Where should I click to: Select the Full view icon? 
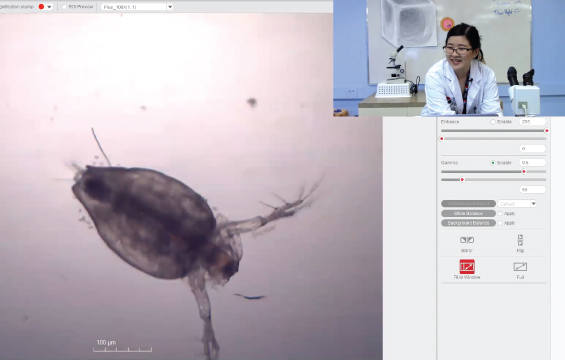point(520,267)
